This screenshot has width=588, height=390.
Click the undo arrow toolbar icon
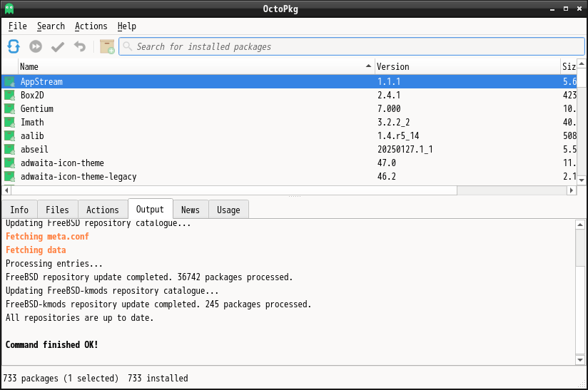click(79, 46)
